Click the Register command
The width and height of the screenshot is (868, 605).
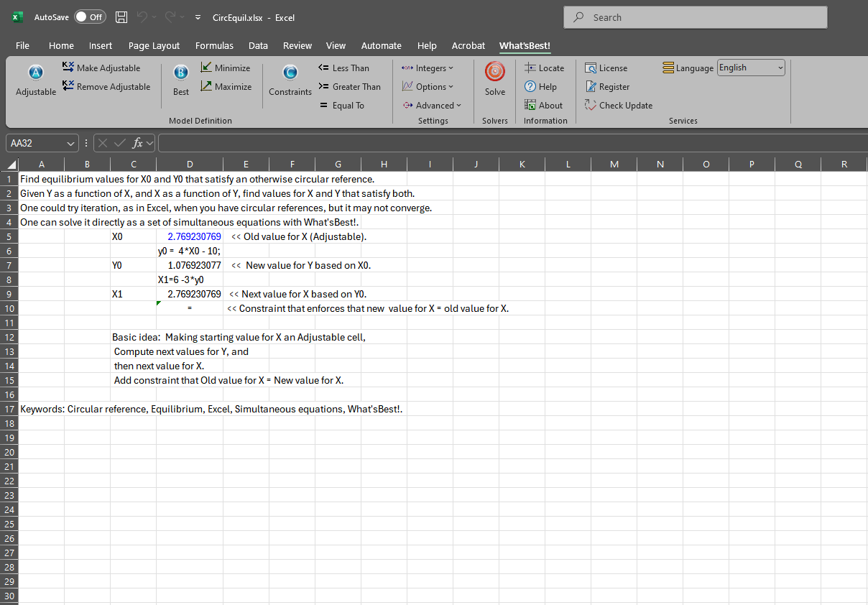click(607, 86)
